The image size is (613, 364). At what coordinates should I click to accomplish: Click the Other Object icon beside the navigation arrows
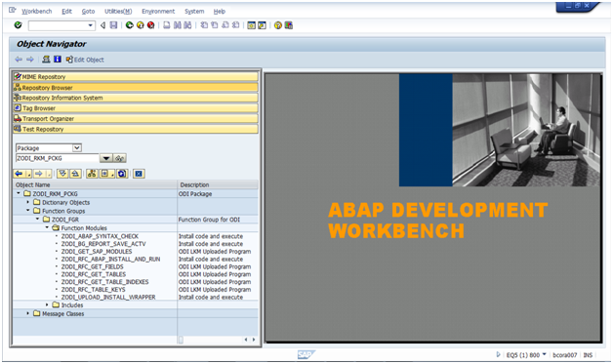click(46, 60)
